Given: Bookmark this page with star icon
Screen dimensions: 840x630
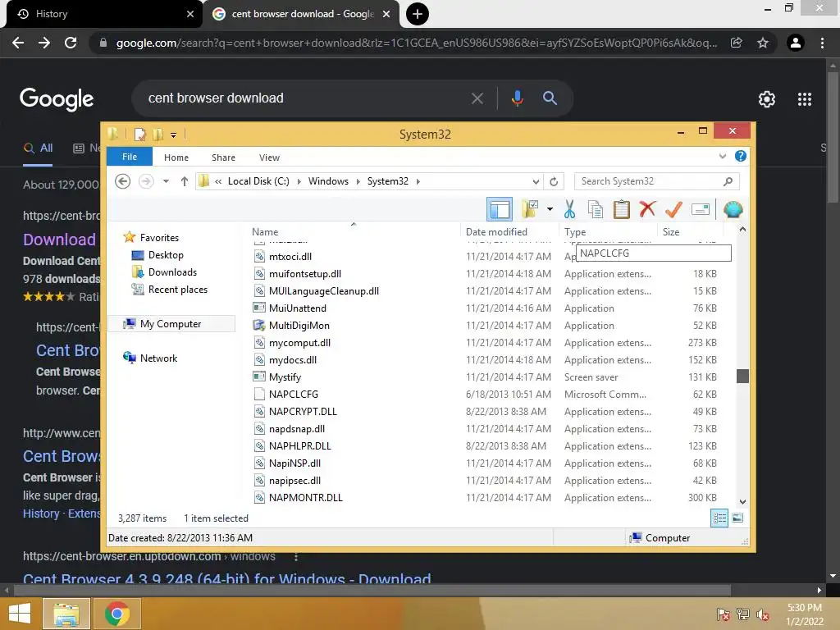Looking at the screenshot, I should (x=763, y=43).
